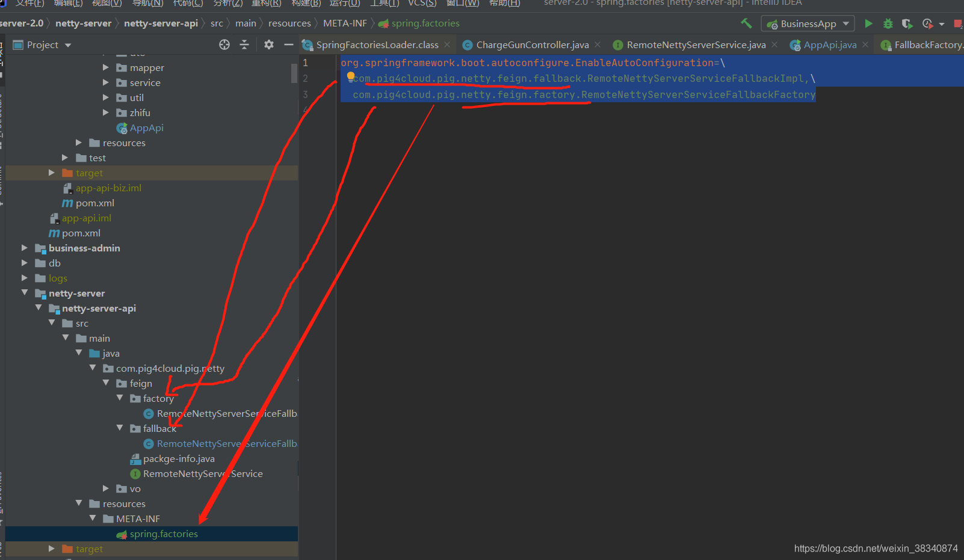
Task: Start debugging using the bug icon
Action: tap(888, 23)
